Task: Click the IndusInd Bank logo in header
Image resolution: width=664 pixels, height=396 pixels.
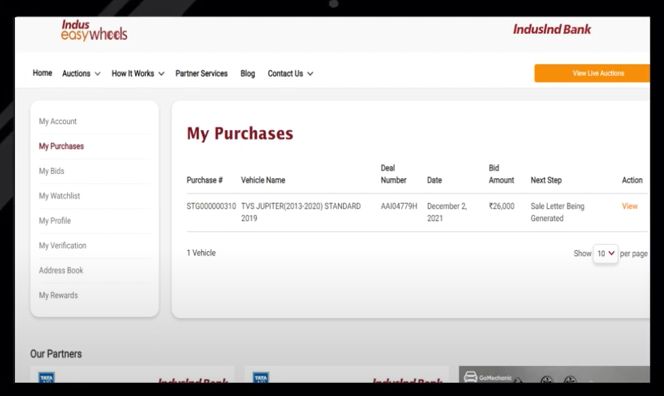Action: tap(552, 29)
